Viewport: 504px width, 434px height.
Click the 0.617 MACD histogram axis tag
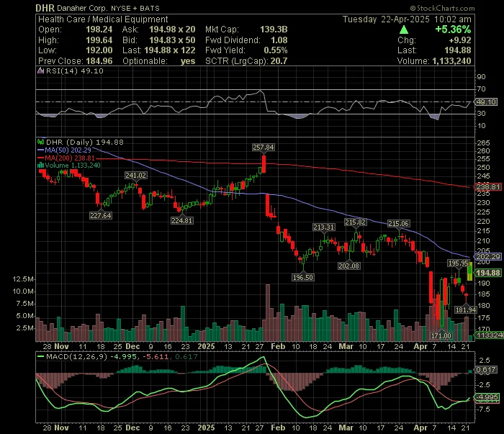coord(486,370)
